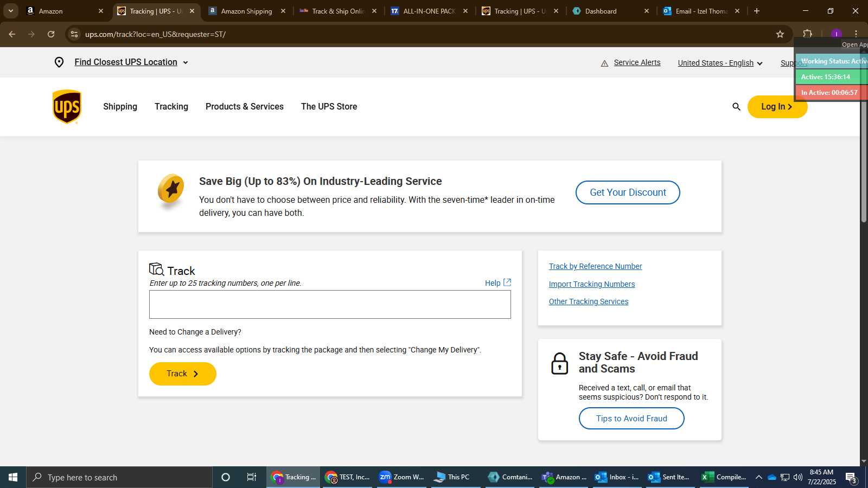Open the Outlook Inbox taskbar item
This screenshot has width=868, height=488.
pos(617,477)
